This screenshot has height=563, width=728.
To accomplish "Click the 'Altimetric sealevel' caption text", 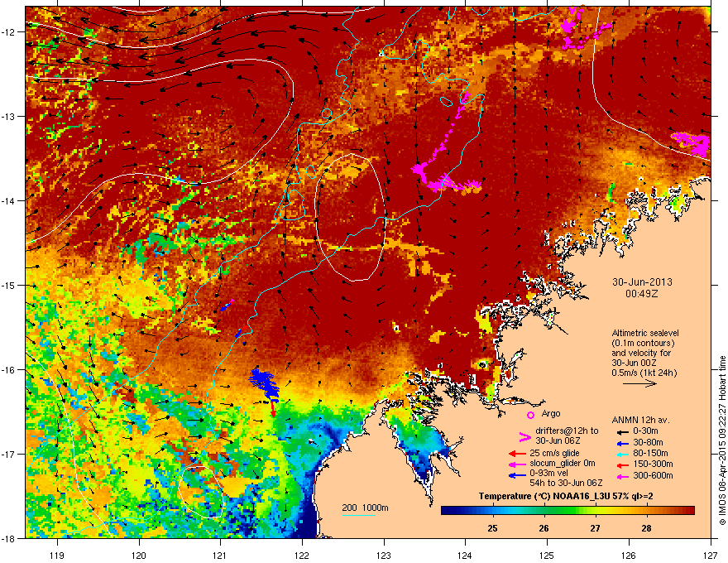I will point(645,333).
